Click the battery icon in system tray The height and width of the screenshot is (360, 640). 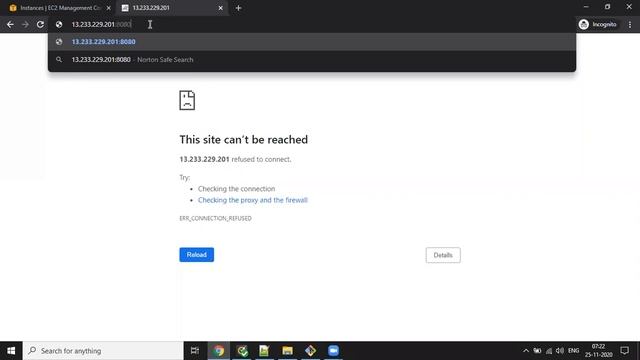tap(538, 351)
